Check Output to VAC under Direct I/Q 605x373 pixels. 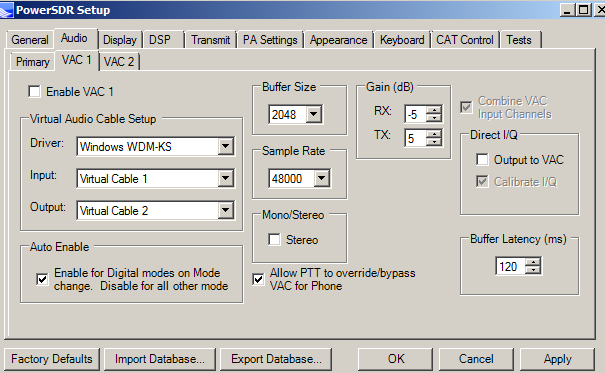pyautogui.click(x=482, y=159)
